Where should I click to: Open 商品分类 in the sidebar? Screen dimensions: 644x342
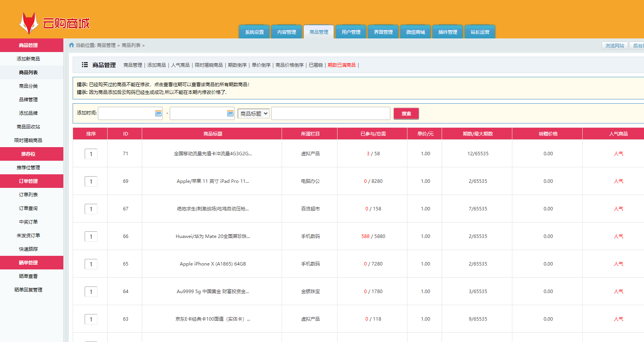click(28, 86)
